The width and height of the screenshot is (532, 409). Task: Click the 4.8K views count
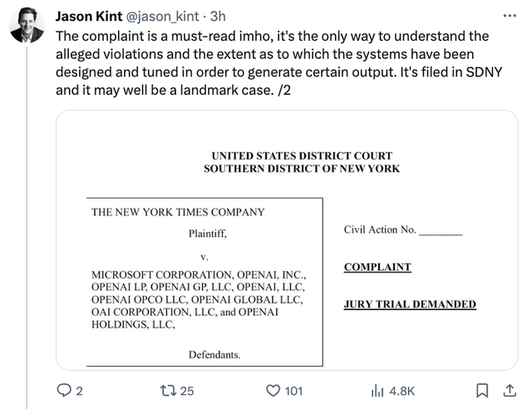401,391
